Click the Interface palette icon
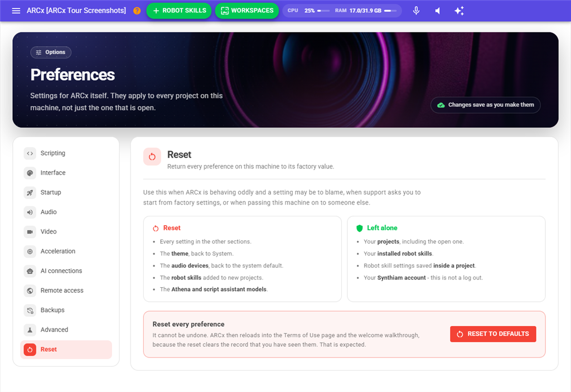 (30, 173)
